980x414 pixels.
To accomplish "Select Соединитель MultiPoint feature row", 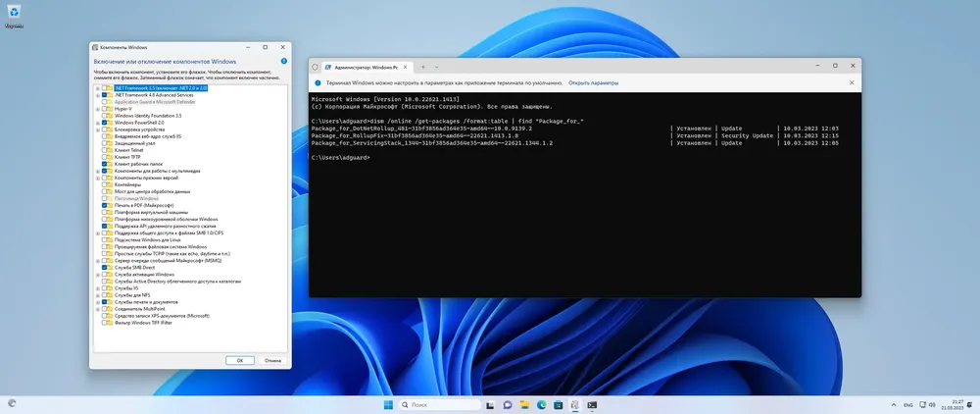I will tap(140, 308).
